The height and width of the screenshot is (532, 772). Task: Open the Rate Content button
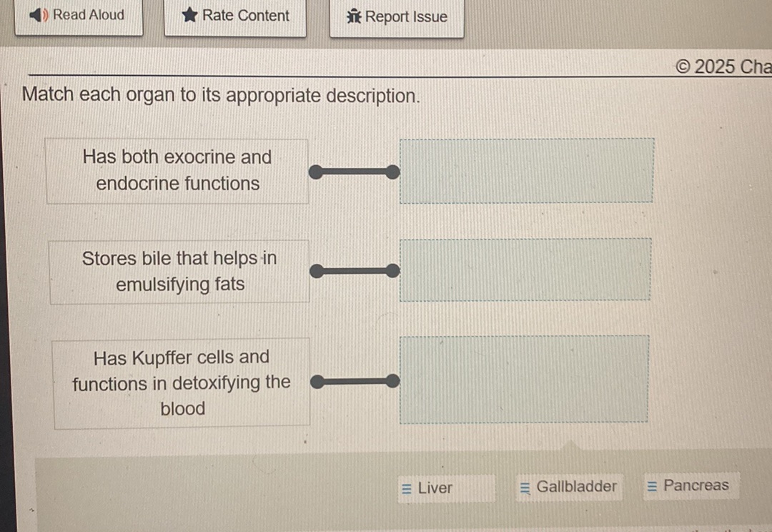coord(235,17)
